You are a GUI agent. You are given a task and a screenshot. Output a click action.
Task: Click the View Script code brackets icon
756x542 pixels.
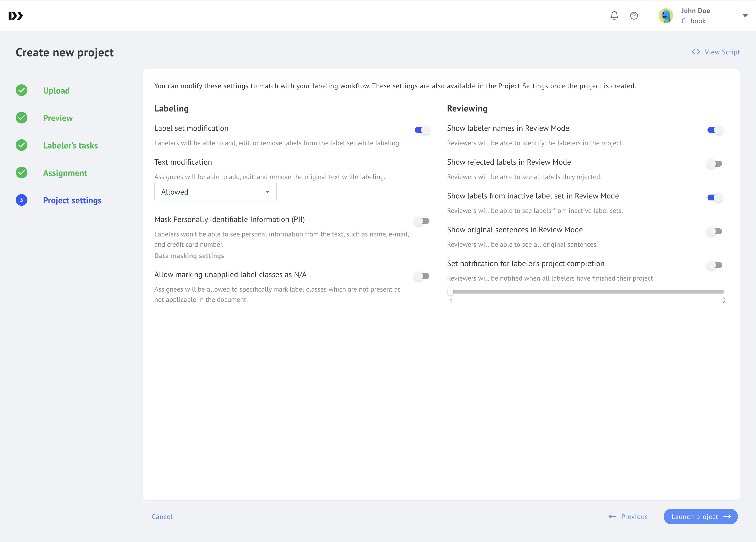click(x=696, y=52)
